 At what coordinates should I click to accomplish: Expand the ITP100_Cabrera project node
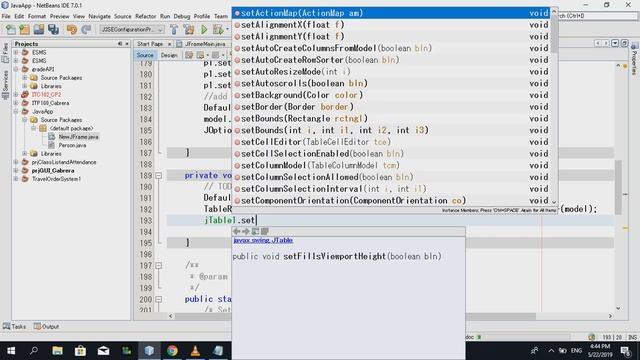[16, 103]
